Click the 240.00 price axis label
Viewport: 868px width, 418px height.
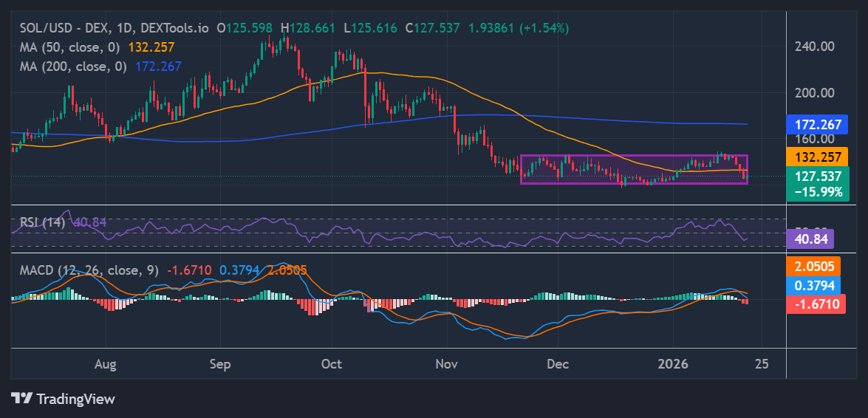[x=814, y=46]
